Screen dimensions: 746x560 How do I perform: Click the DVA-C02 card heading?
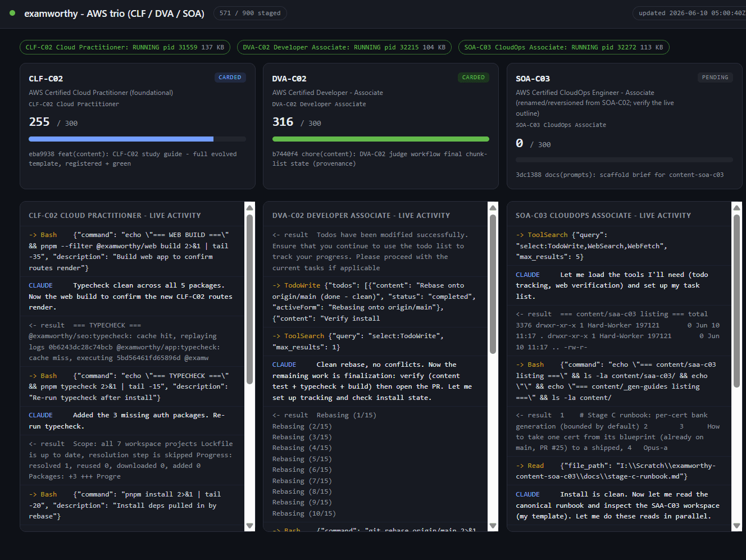289,79
